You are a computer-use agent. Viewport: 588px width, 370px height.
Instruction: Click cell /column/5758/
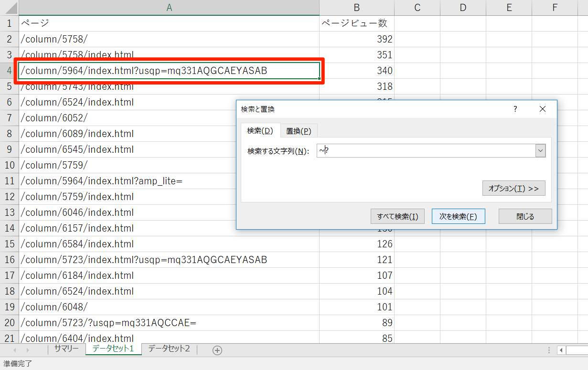[169, 39]
